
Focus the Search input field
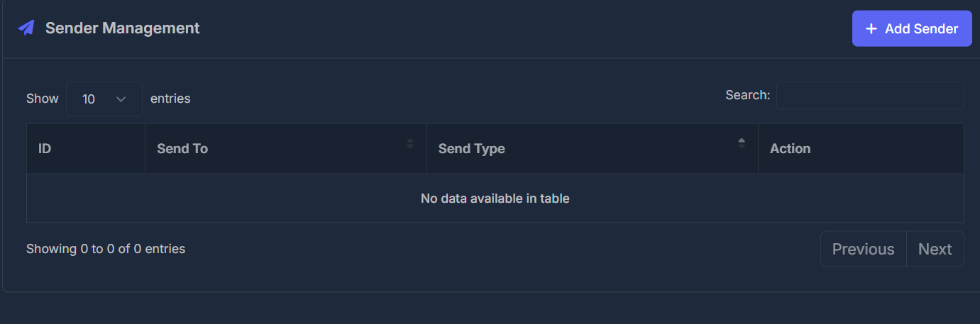pos(870,96)
